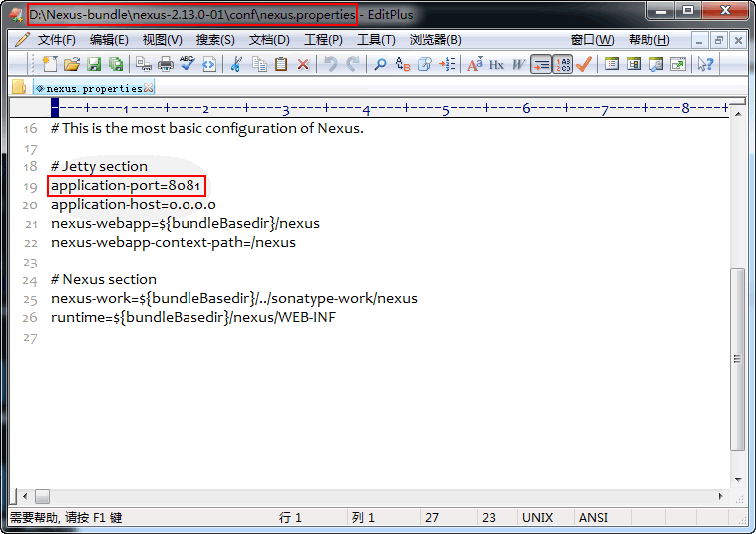This screenshot has height=534, width=756.
Task: Open Print Preview from the toolbar
Action: [x=144, y=64]
